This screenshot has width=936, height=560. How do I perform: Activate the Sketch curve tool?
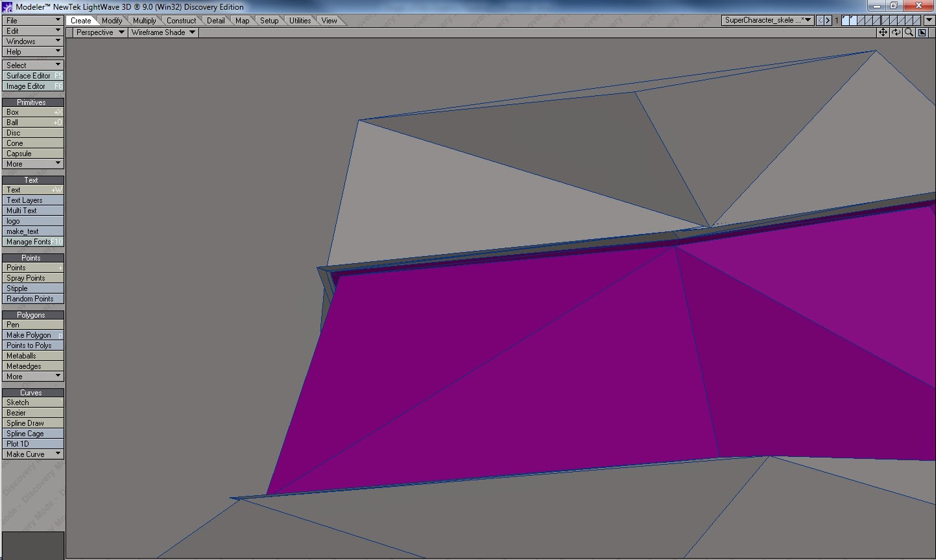pos(32,402)
